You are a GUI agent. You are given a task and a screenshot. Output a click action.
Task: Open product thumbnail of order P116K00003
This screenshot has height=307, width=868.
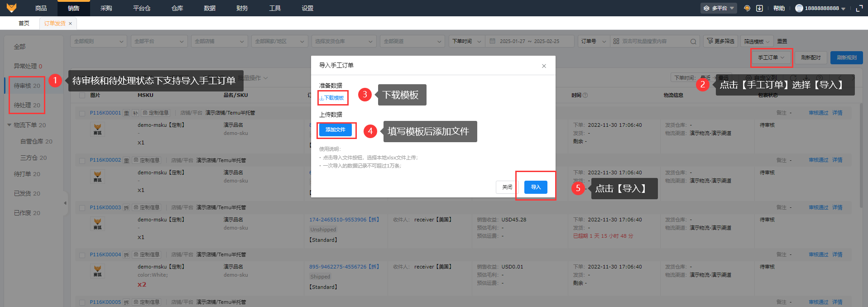tap(97, 224)
